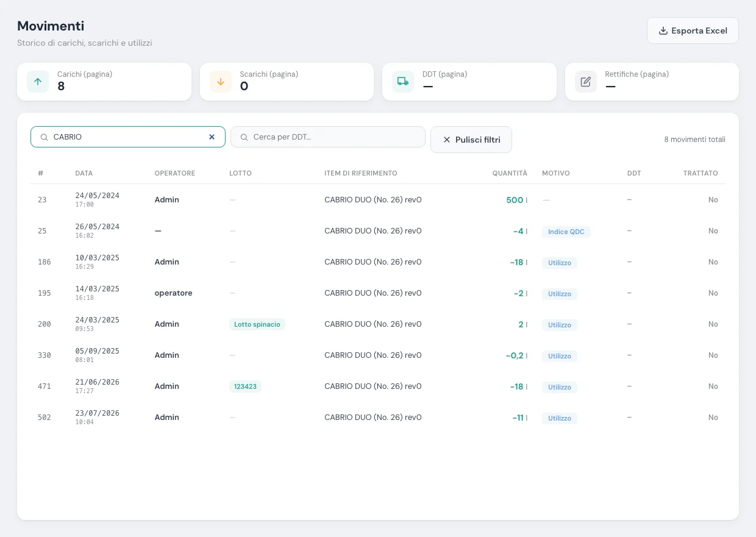The width and height of the screenshot is (756, 537).
Task: Click the CABRIO DUO item in row 25
Action: click(x=373, y=231)
